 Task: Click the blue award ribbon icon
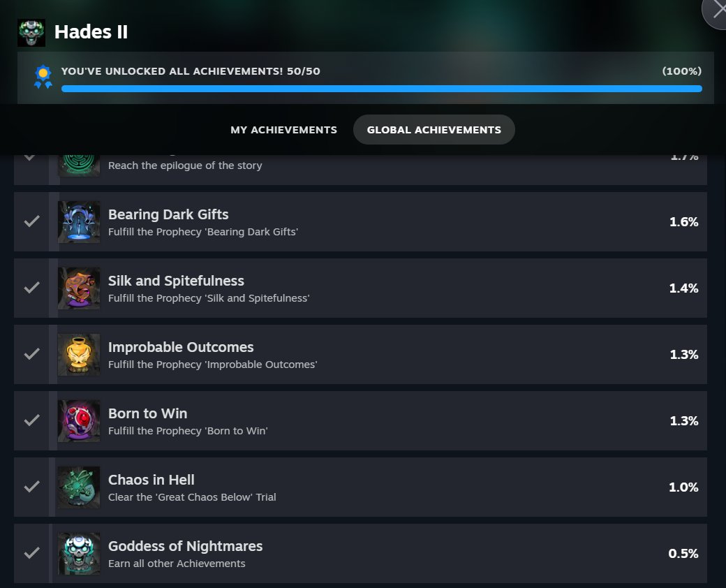[x=43, y=77]
